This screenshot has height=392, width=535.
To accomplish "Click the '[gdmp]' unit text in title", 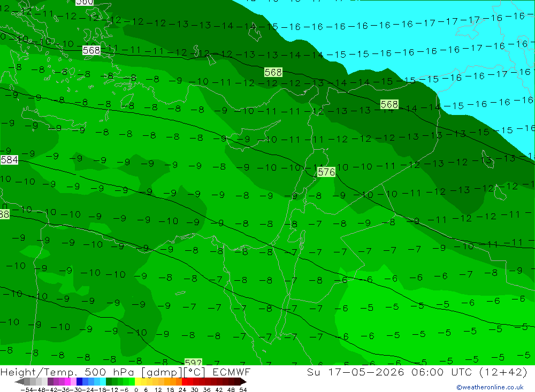I will tap(162, 372).
